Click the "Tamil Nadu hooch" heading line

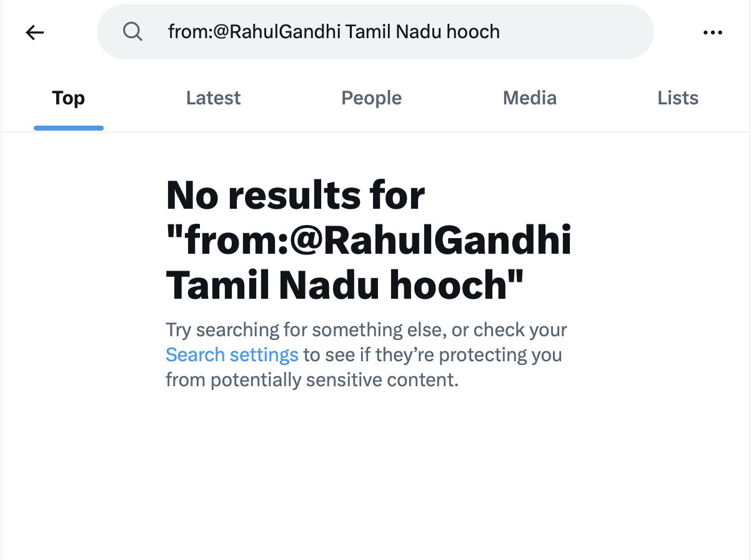click(x=344, y=286)
